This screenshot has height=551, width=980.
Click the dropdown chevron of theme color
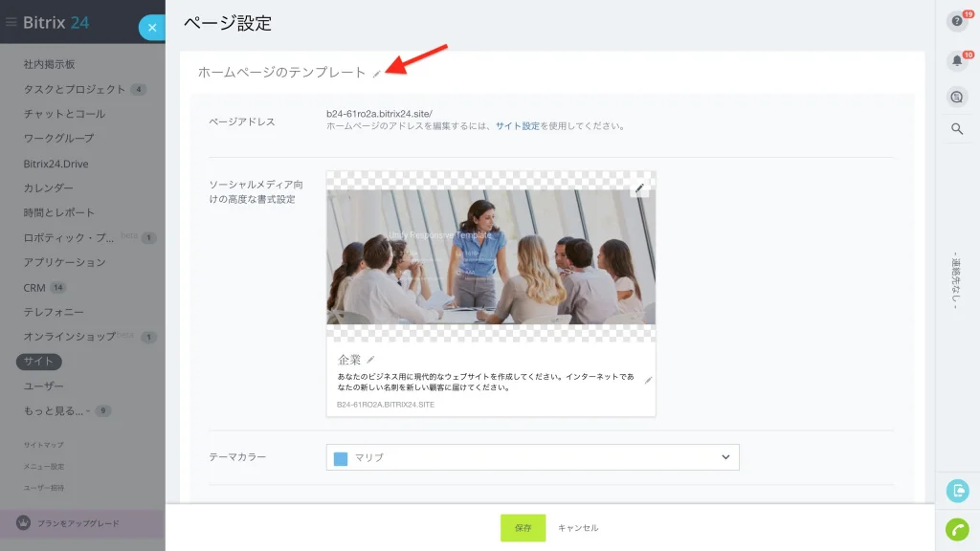[725, 457]
